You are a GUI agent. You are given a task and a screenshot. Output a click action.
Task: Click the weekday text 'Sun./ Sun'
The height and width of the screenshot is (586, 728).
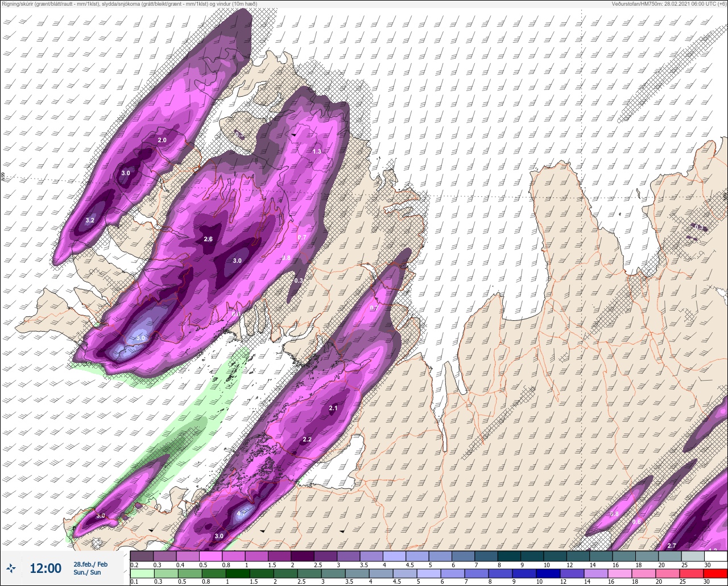(x=87, y=572)
